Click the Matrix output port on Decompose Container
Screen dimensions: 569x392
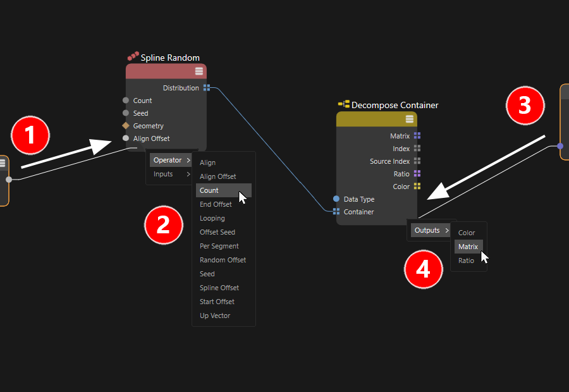pyautogui.click(x=417, y=135)
